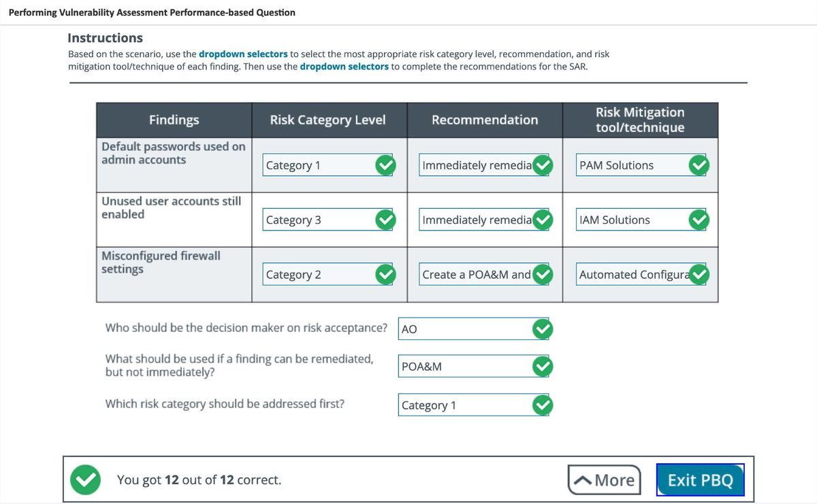
Task: Open the AO decision maker dropdown
Action: coord(470,329)
